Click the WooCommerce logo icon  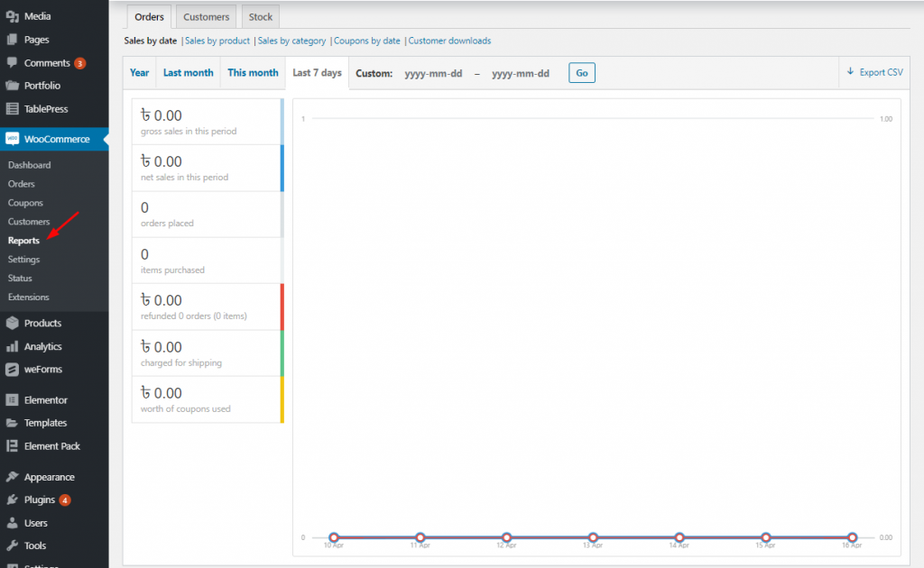(13, 139)
